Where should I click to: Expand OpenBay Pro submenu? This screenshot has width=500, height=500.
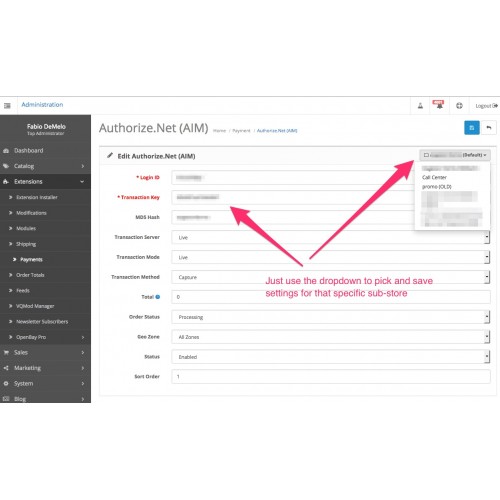click(x=45, y=337)
